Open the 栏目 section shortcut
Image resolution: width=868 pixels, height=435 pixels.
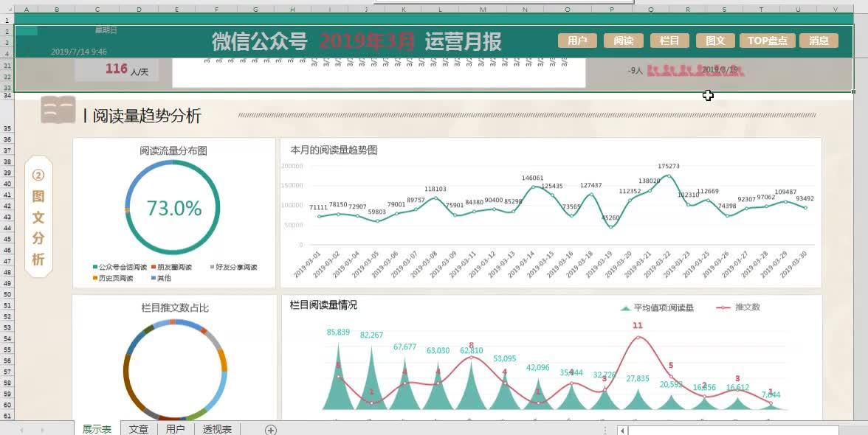click(669, 41)
